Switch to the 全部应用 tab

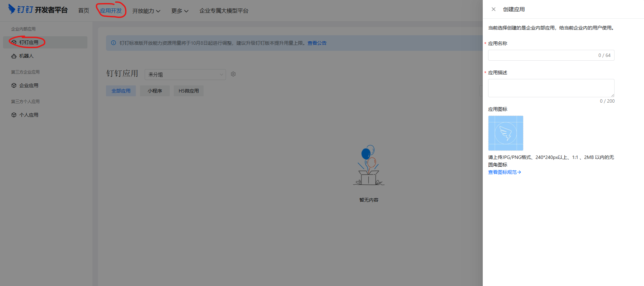click(x=121, y=91)
